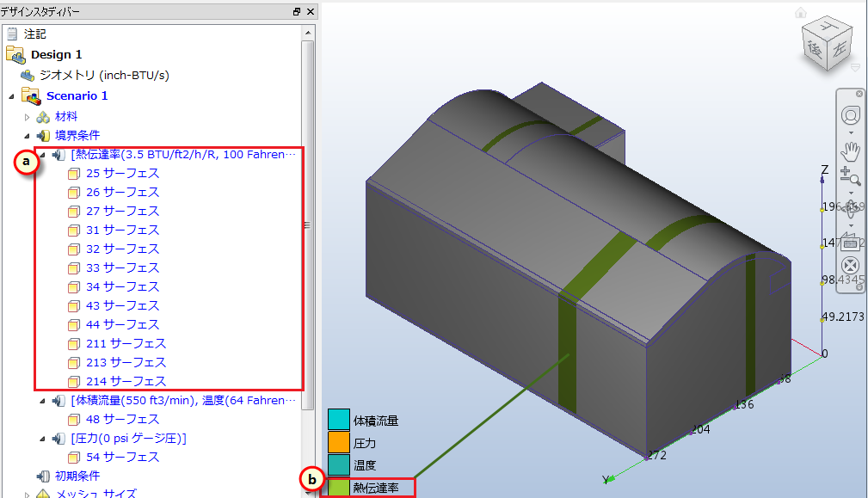Select the 初期条件 tree item
Image resolution: width=868 pixels, height=498 pixels.
tap(77, 476)
